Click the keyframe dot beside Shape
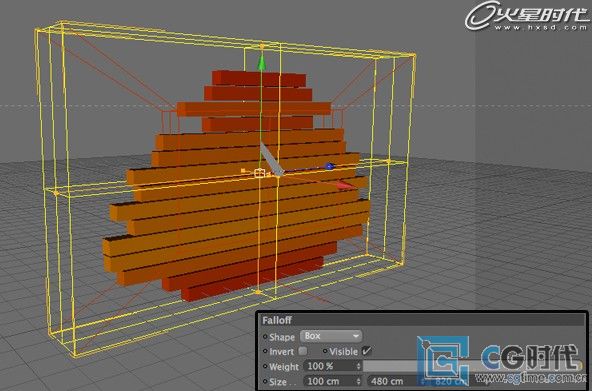 pos(265,336)
